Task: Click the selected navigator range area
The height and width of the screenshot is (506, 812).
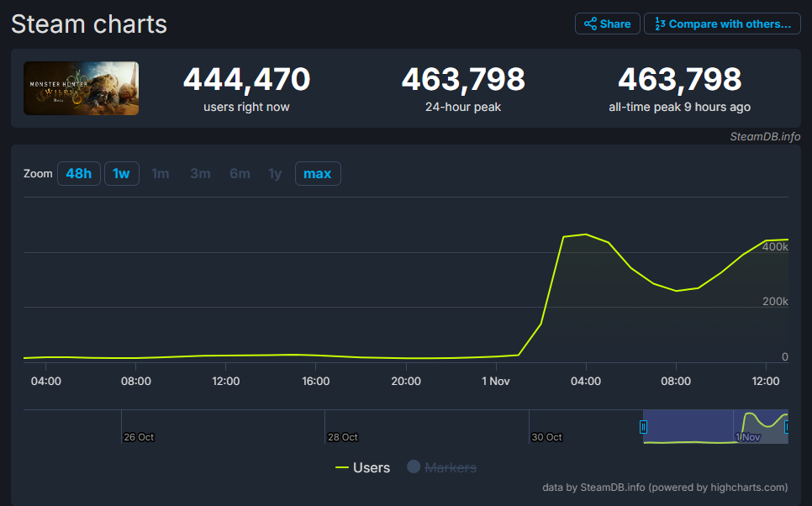Action: pos(715,427)
